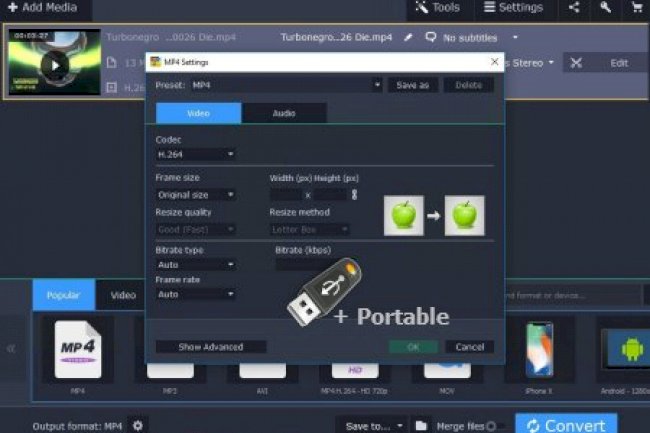The height and width of the screenshot is (433, 650).
Task: Confirm with the OK button
Action: click(x=413, y=347)
